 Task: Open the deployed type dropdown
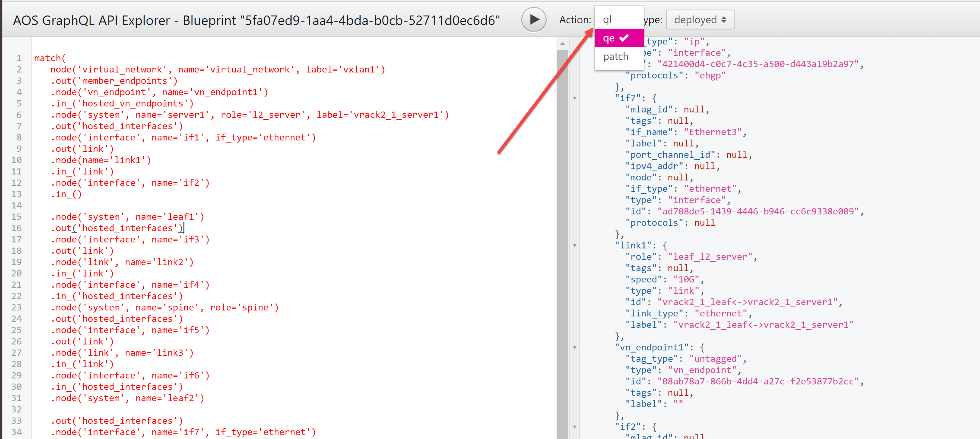pos(700,19)
